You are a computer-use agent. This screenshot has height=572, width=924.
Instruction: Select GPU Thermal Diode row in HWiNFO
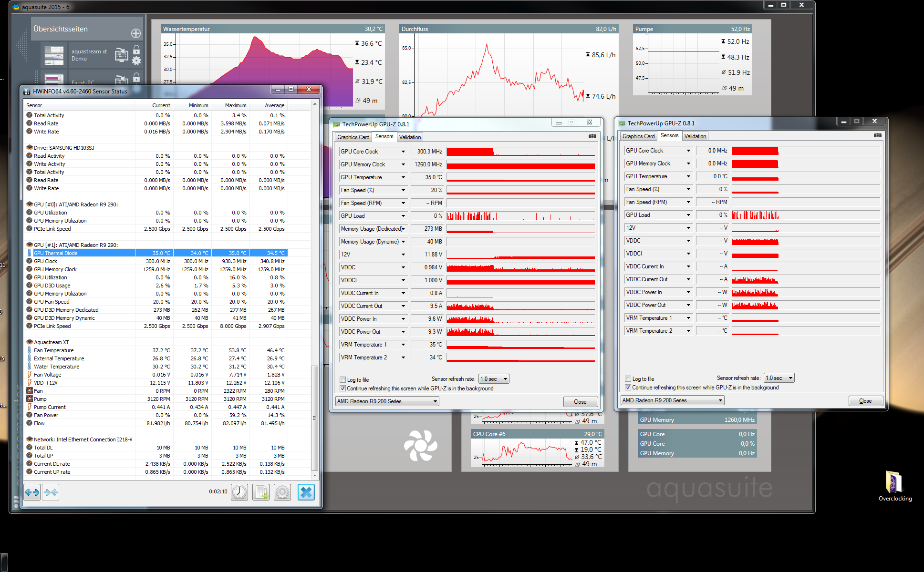tap(56, 253)
